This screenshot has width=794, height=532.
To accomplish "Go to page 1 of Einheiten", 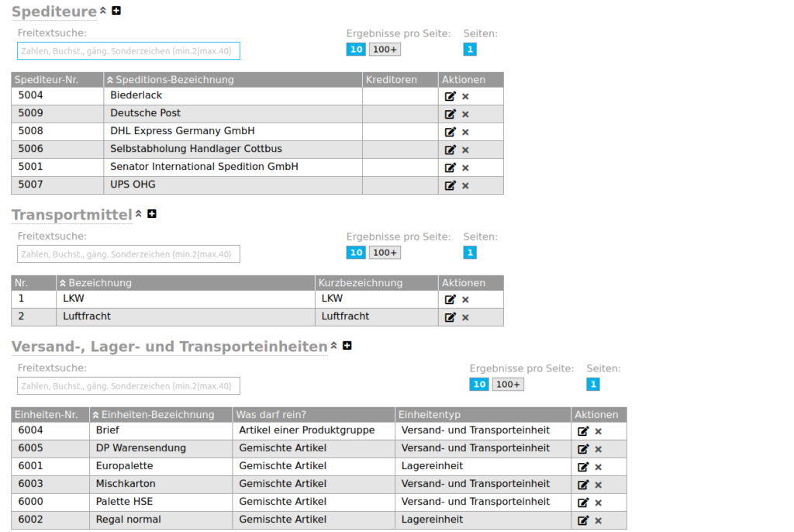I will click(593, 384).
